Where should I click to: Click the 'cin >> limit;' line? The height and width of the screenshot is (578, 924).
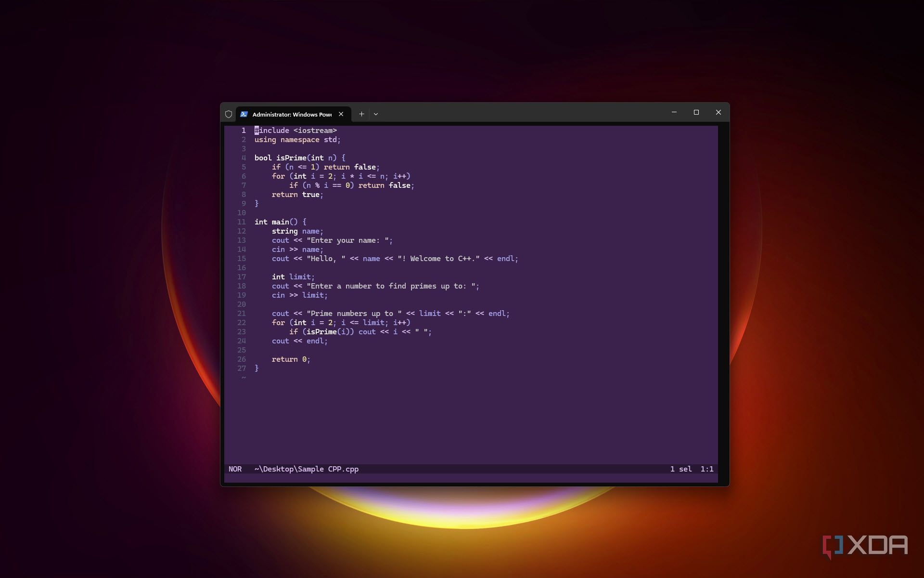coord(300,295)
